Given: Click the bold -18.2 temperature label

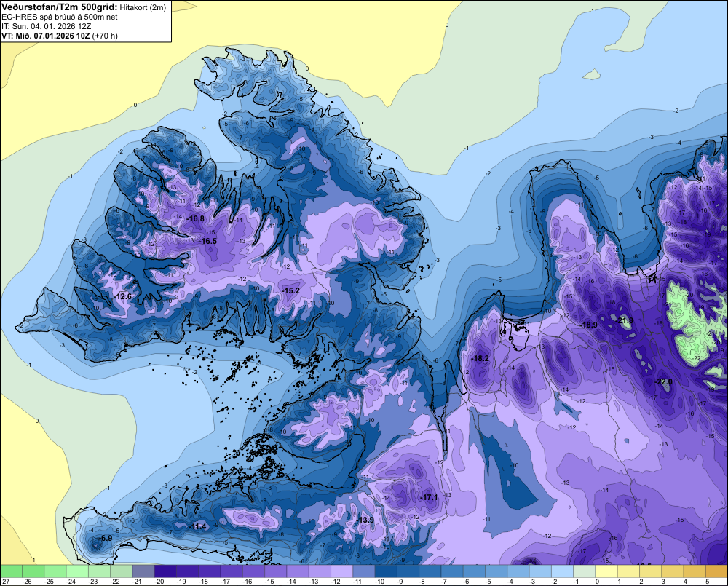Looking at the screenshot, I should (480, 358).
